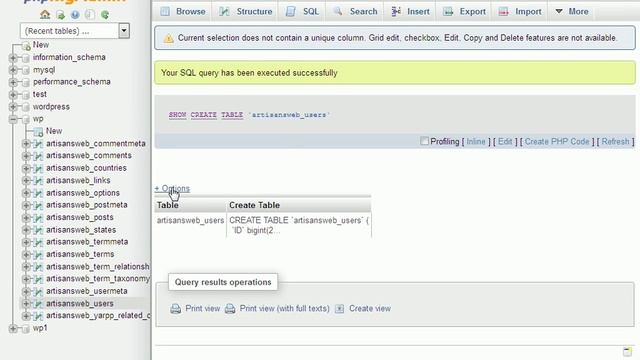The image size is (640, 360).
Task: Open artisansweb_usermeta table
Action: [87, 291]
